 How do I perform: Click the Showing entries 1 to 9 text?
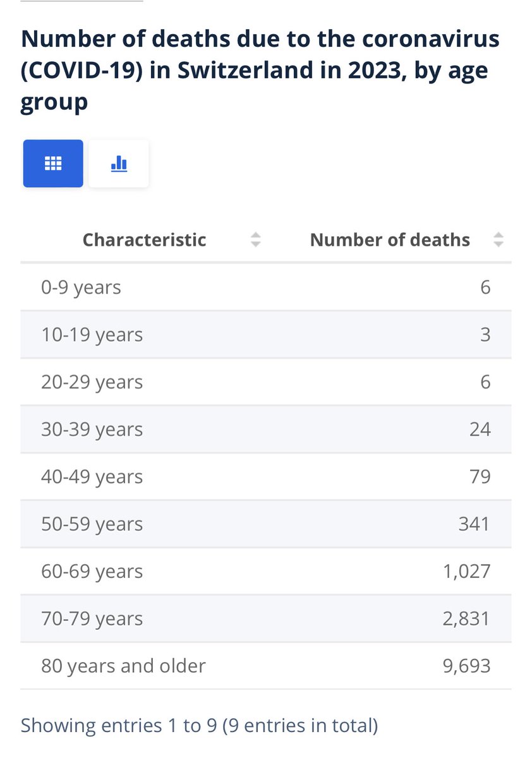coord(199,725)
